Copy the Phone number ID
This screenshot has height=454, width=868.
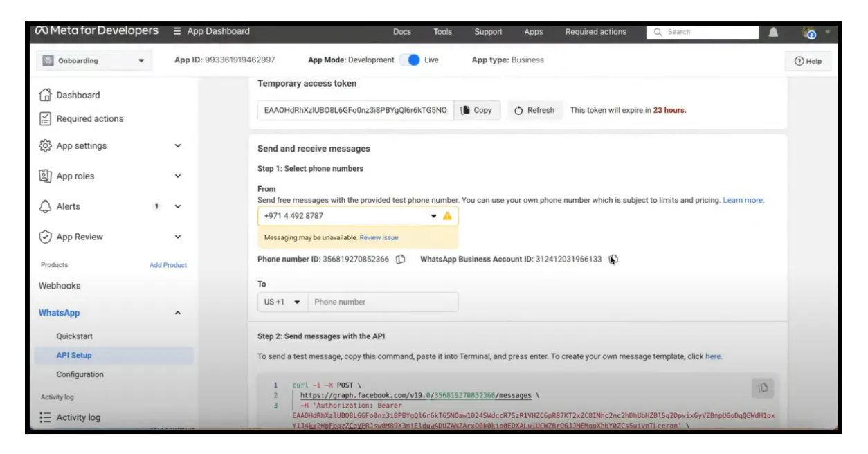coord(400,259)
